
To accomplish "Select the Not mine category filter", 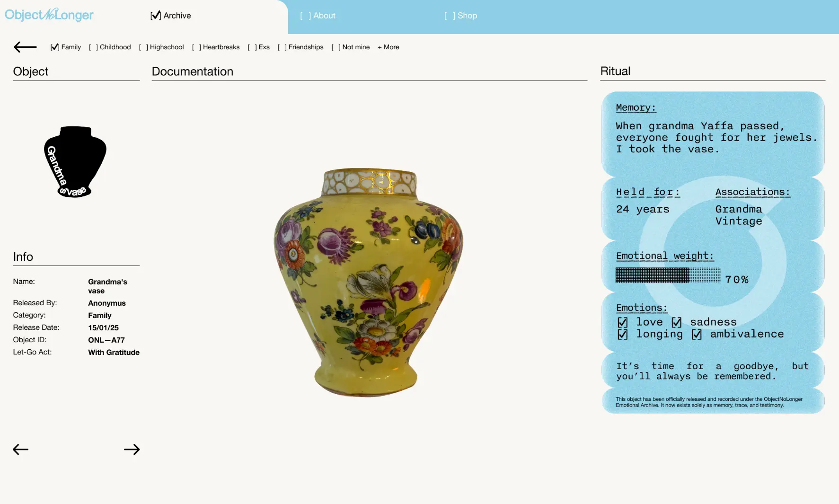I will click(x=336, y=47).
